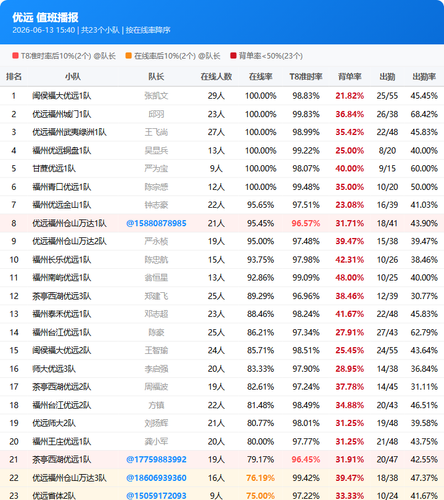Viewport: 444px width, 500px height.
Task: Click the team name 茶亭西湖优远3队
Action: 62,296
